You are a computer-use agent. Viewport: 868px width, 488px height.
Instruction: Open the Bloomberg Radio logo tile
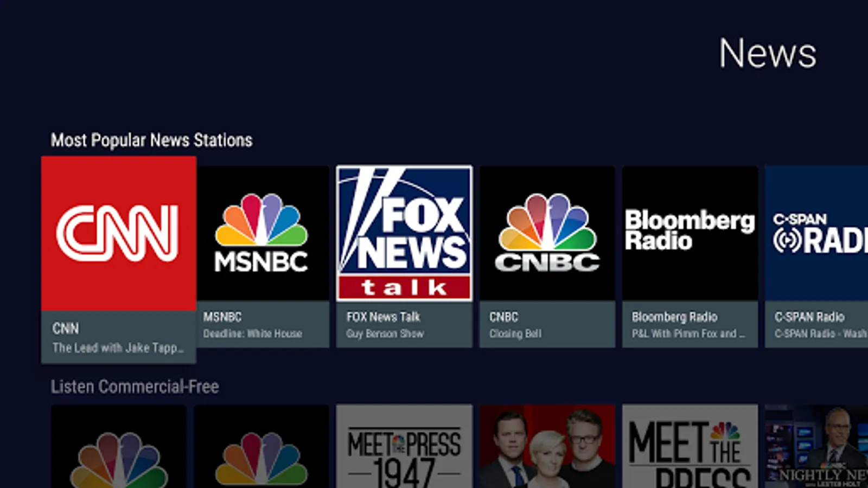pos(690,233)
